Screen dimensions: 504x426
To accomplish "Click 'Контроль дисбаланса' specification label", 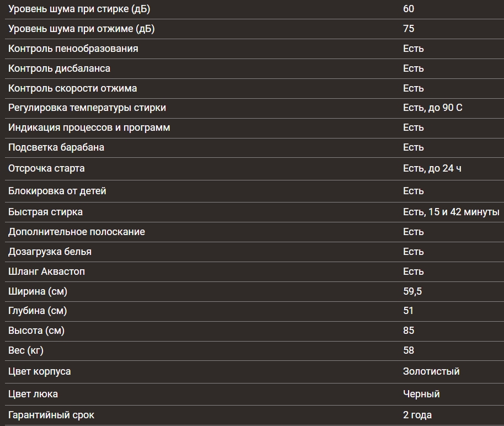I will (x=59, y=68).
